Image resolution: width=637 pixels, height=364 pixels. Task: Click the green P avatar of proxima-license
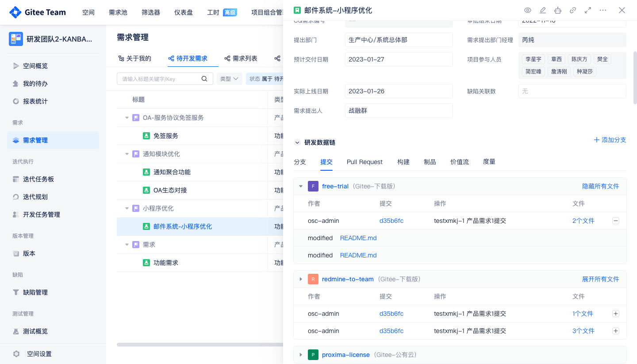click(313, 355)
